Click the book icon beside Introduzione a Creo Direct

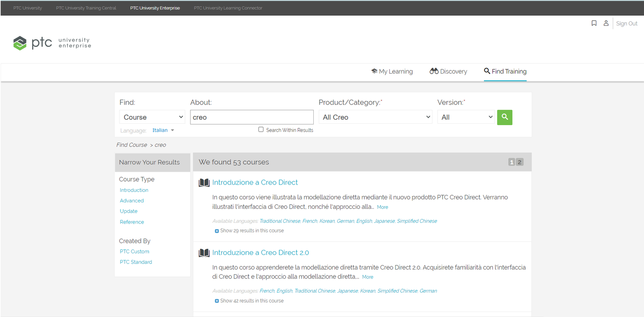click(204, 183)
